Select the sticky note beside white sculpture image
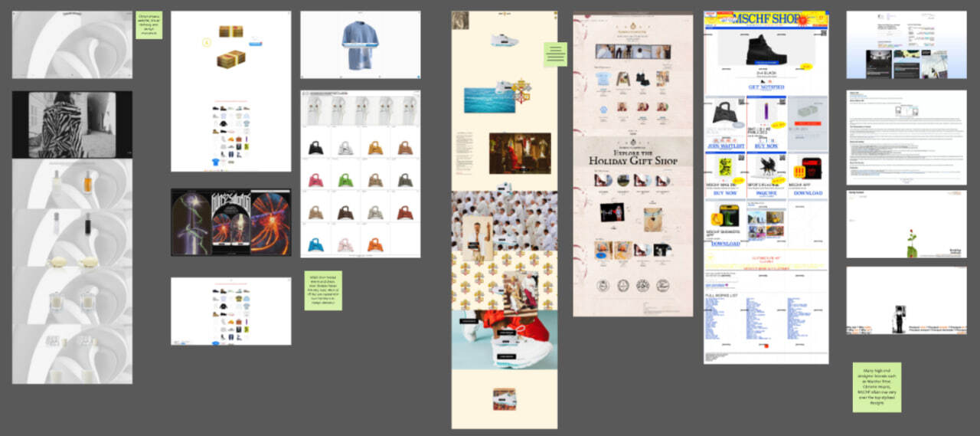The height and width of the screenshot is (436, 980). tap(149, 25)
